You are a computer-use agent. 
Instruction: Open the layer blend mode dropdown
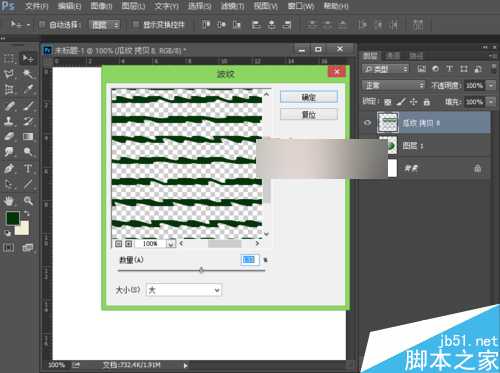(x=394, y=85)
